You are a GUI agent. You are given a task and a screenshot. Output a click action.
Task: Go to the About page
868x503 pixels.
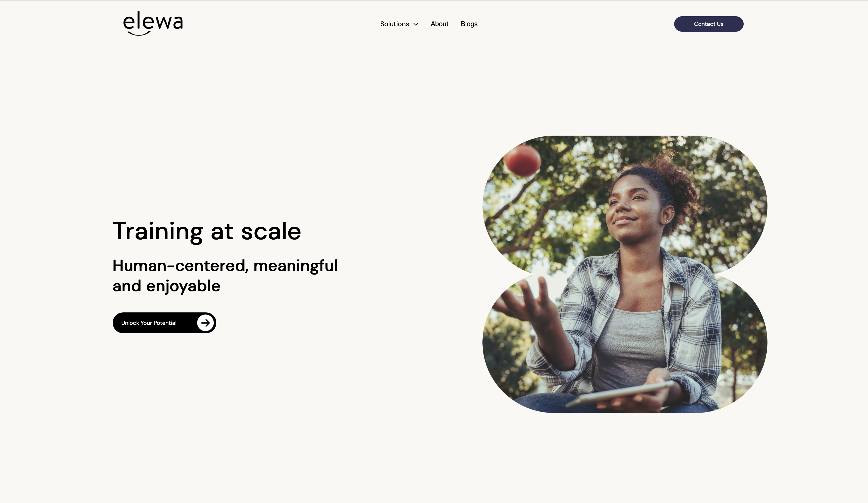(x=439, y=24)
